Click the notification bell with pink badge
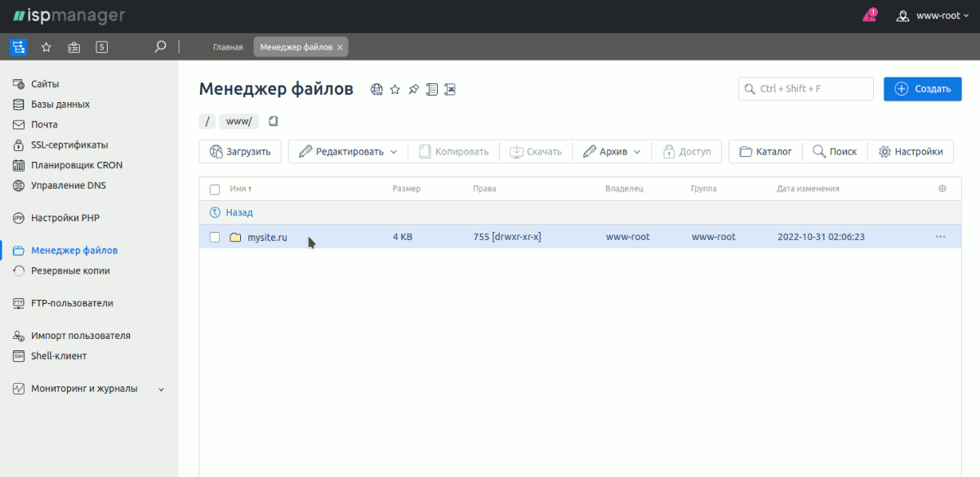This screenshot has height=477, width=980. click(869, 16)
